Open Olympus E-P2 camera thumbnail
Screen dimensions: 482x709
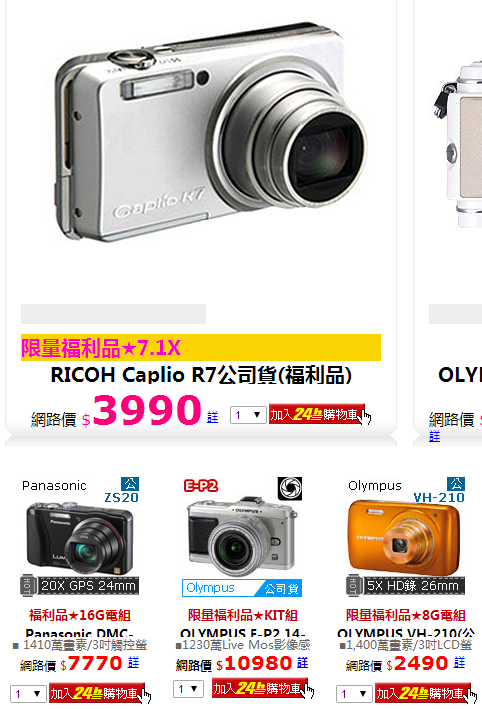(x=242, y=536)
